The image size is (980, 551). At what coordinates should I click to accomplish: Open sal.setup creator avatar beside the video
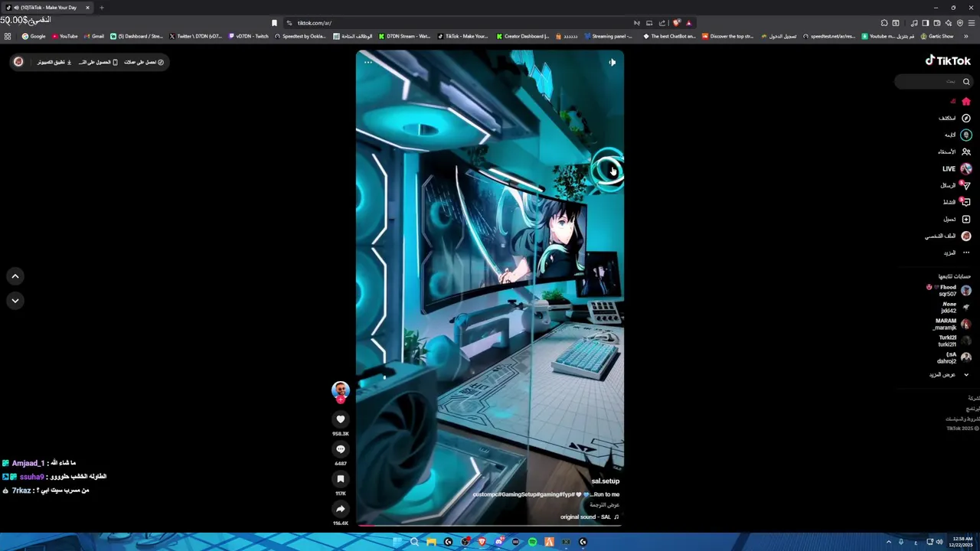point(341,390)
